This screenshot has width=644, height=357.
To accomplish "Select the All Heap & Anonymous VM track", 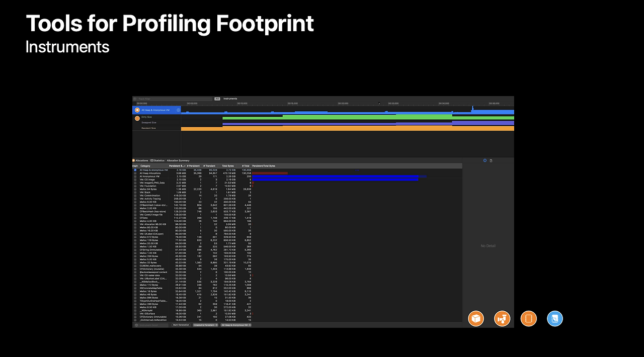I will (156, 110).
